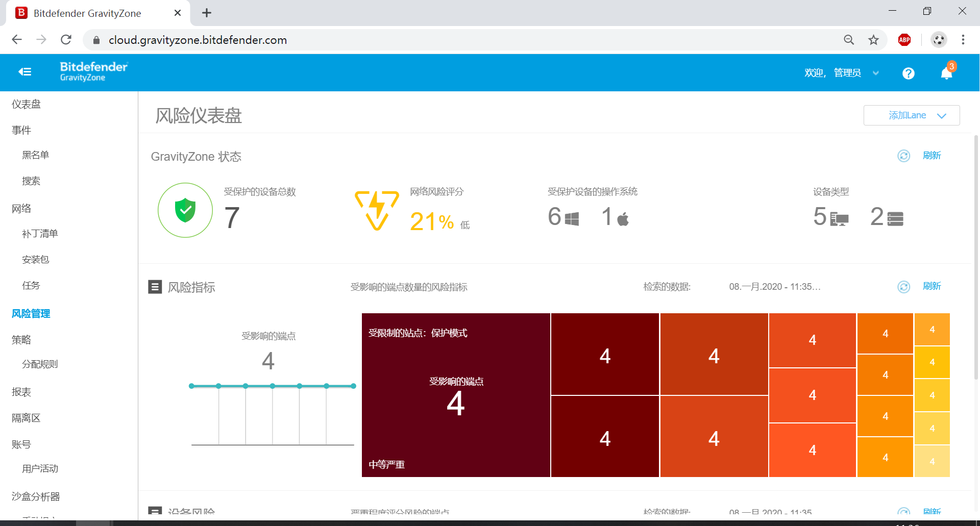Collapse the sidebar with the menu icon
This screenshot has height=526, width=980.
tap(24, 72)
